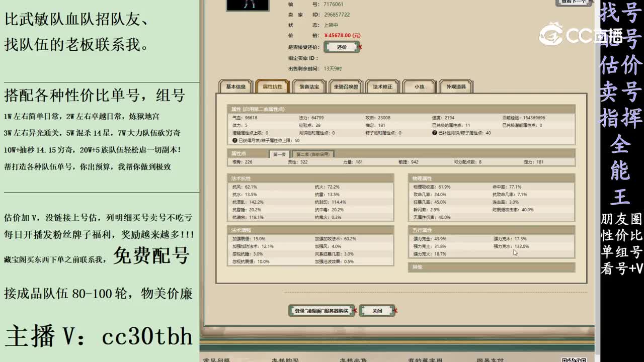Select the 第二套 (当前启用) attribute tab
The height and width of the screenshot is (362, 644).
[x=312, y=154]
